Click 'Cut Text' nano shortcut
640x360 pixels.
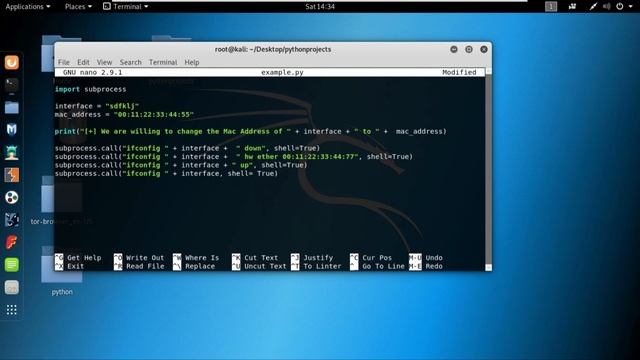pos(261,258)
